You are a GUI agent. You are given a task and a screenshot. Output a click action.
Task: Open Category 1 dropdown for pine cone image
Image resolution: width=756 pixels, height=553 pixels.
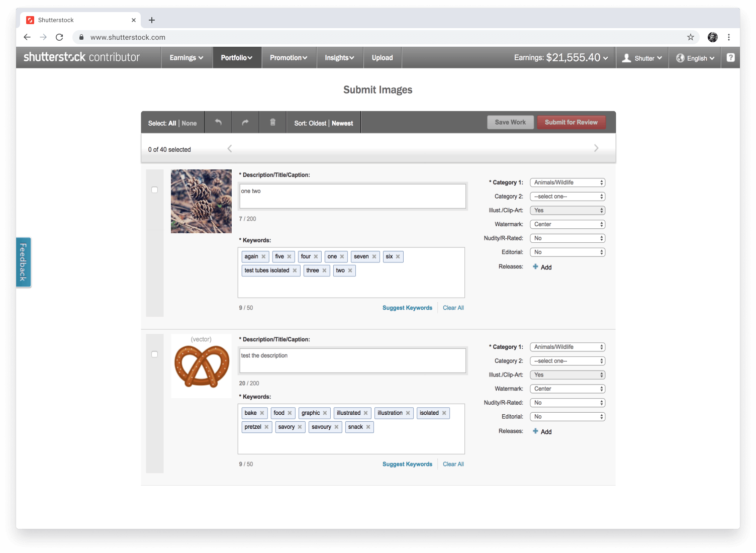click(568, 182)
